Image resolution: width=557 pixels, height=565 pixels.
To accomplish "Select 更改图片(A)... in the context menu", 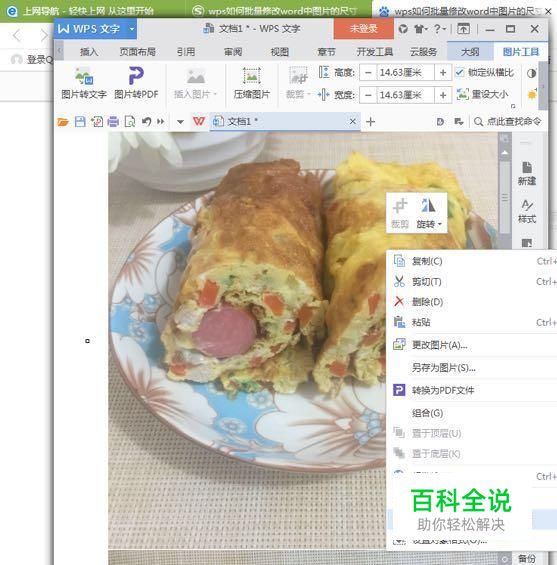I will coord(472,345).
